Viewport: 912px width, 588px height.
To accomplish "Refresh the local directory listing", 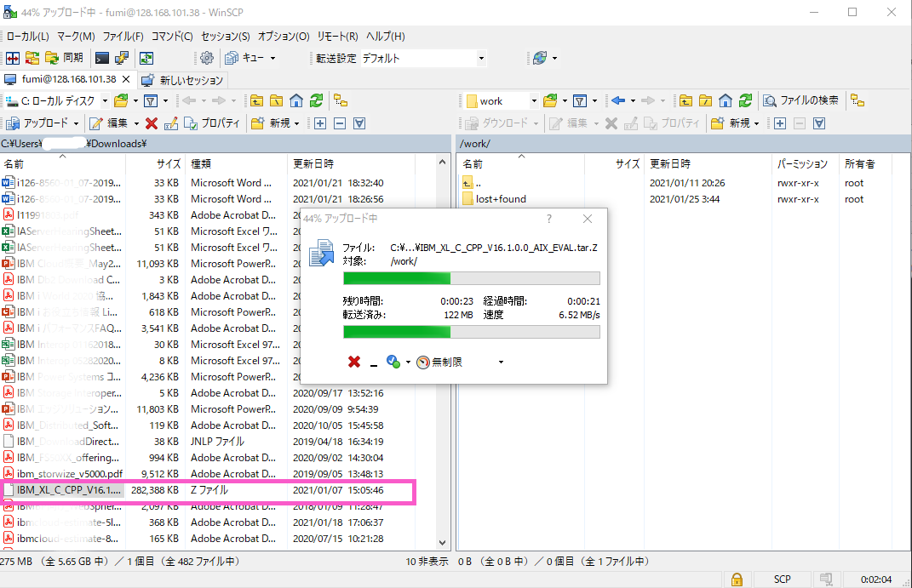I will coord(317,100).
